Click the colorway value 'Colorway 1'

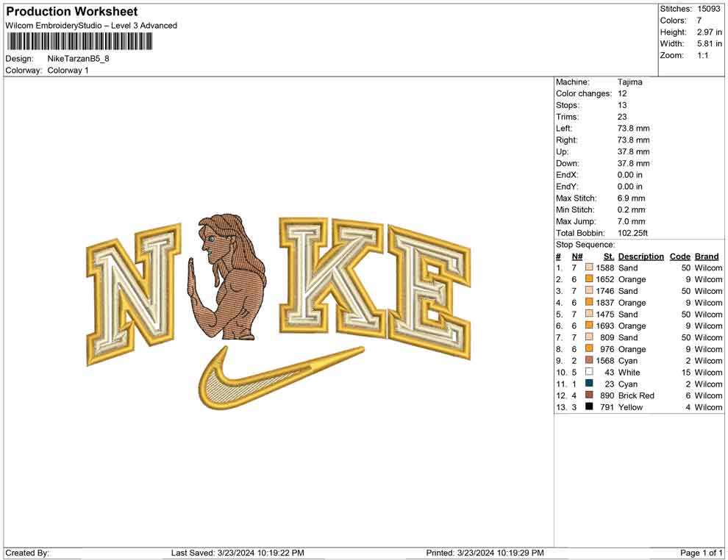(x=68, y=70)
